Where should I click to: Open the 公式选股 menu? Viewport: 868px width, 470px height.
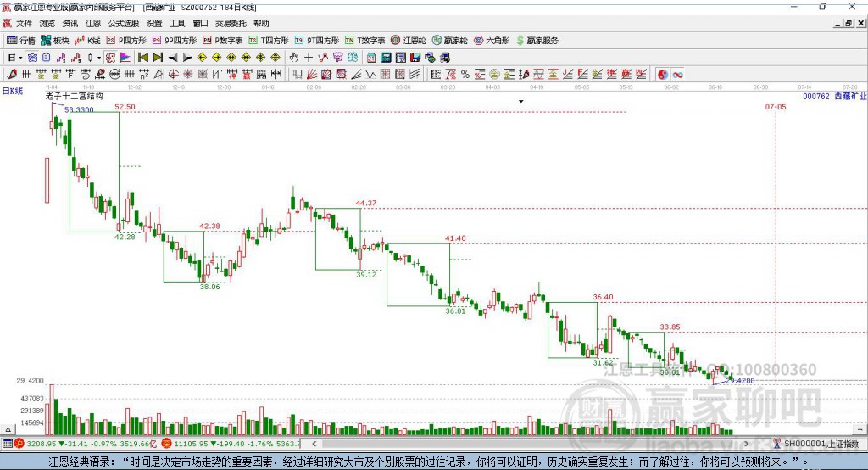pyautogui.click(x=124, y=23)
